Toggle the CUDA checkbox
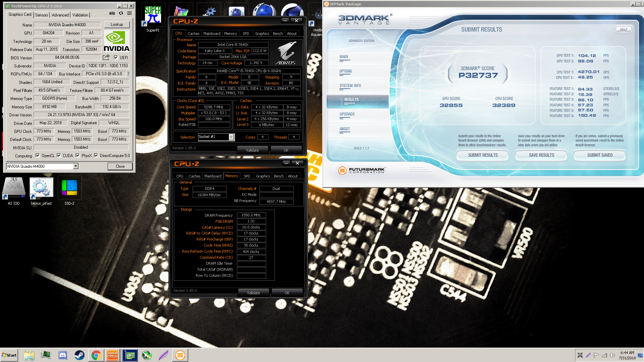Screen dimensions: 644x362 click(x=59, y=156)
